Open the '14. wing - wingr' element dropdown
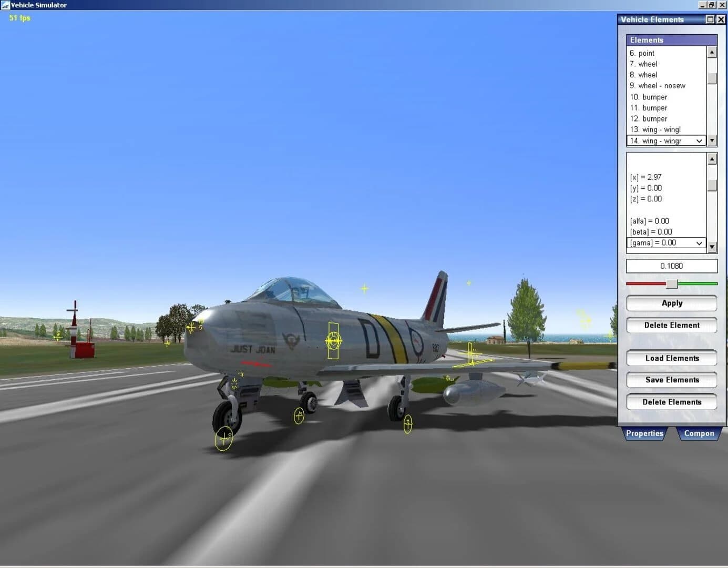This screenshot has width=728, height=568. click(x=699, y=140)
